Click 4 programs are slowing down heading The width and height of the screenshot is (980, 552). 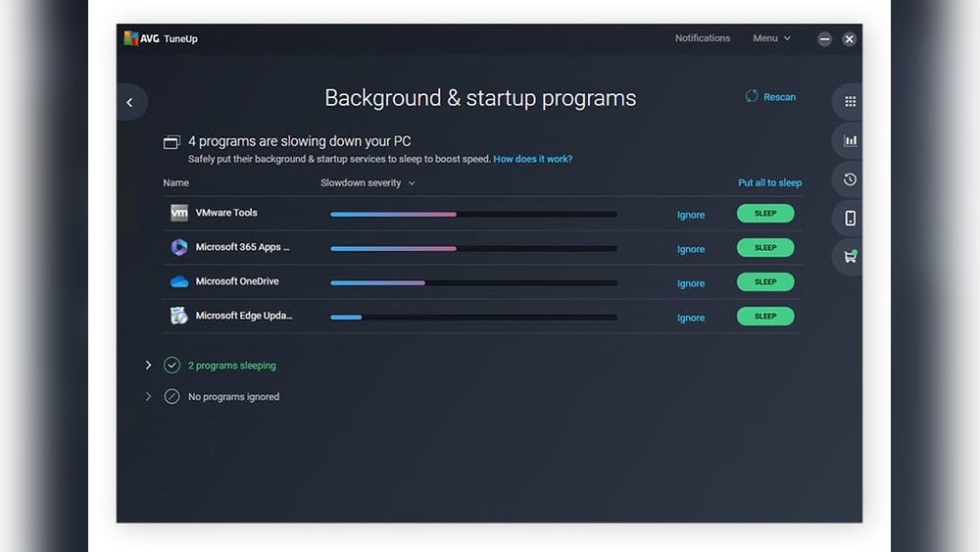click(x=299, y=141)
